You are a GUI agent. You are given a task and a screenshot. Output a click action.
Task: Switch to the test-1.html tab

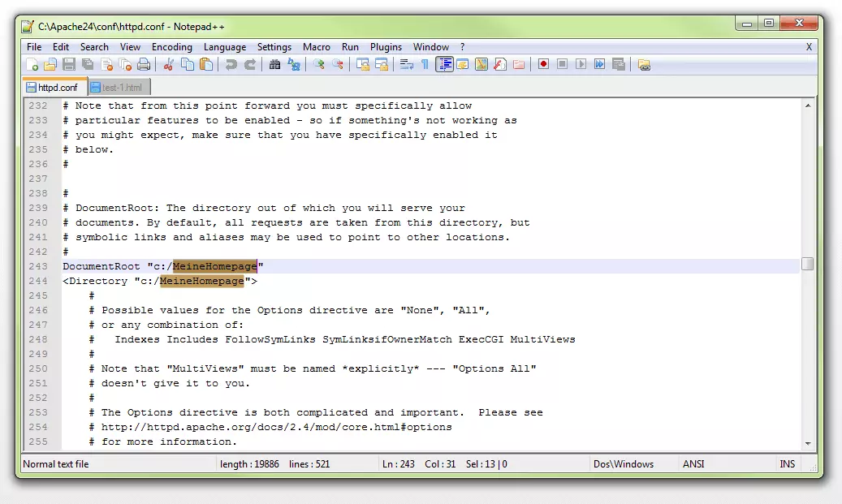[119, 87]
